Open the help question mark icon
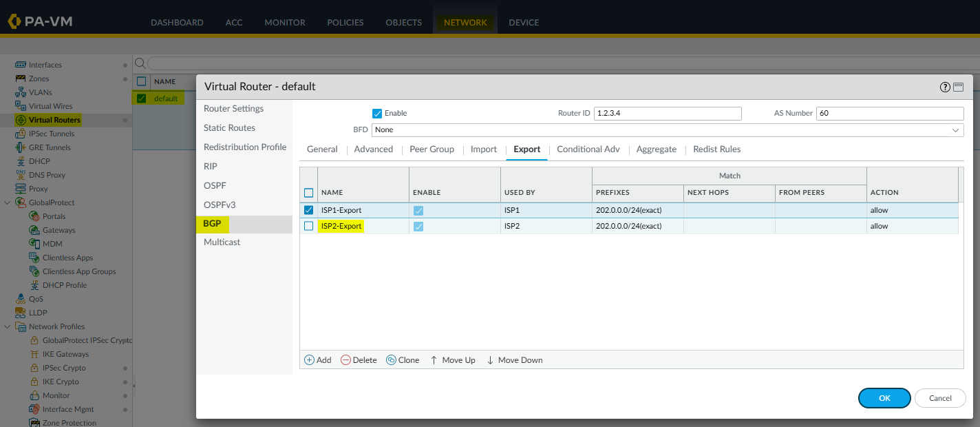Viewport: 980px width, 427px height. pos(945,87)
